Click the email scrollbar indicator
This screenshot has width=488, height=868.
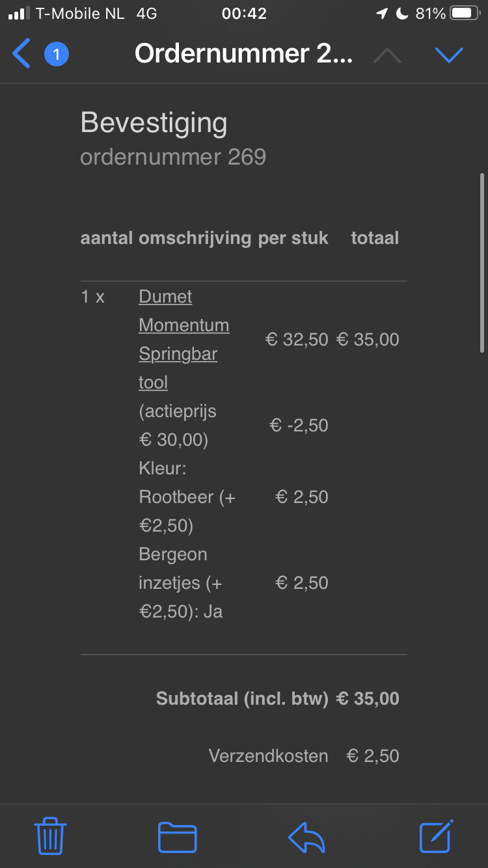(x=481, y=262)
